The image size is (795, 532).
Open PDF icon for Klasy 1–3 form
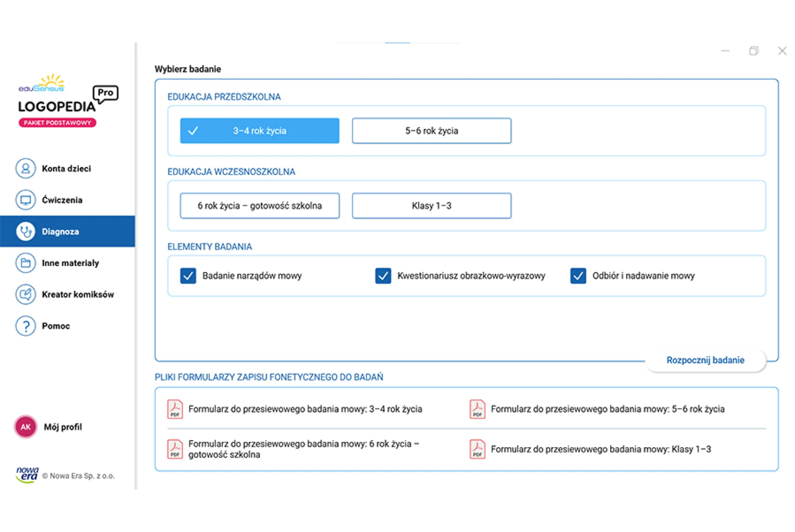point(477,449)
